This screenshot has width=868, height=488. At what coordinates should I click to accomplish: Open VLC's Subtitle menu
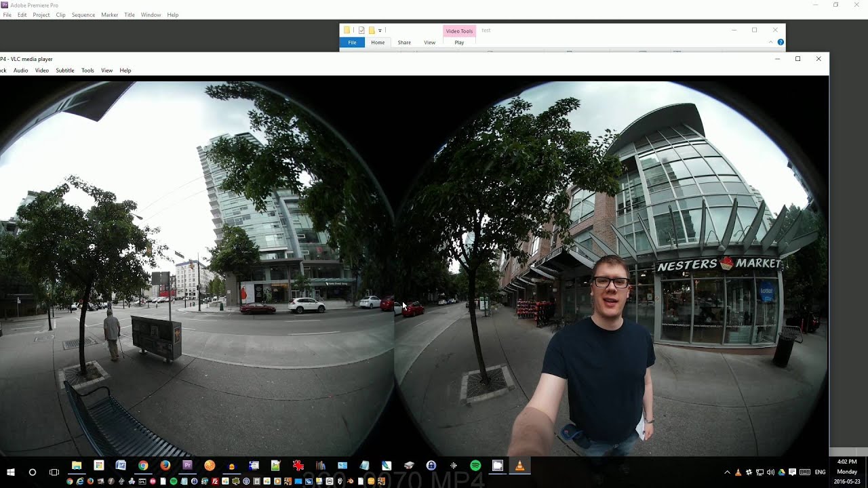coord(65,70)
